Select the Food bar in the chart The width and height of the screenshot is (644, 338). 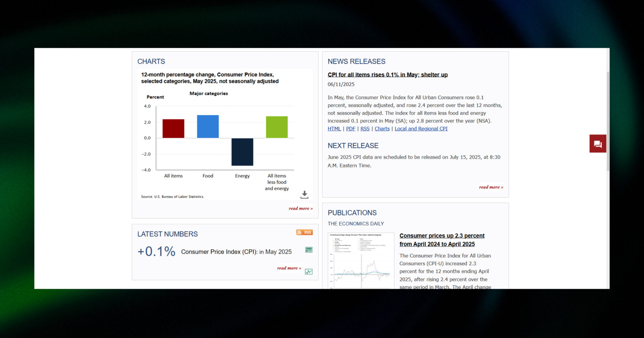tap(208, 126)
